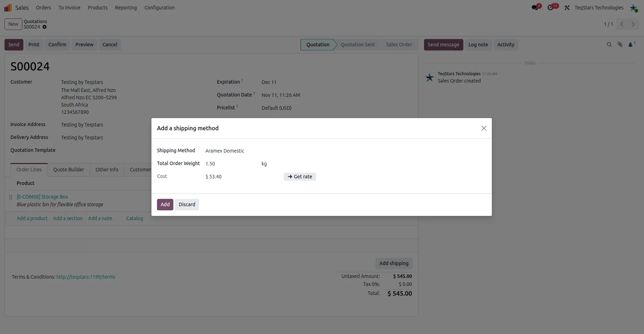644x334 pixels.
Task: Open the Catalog link
Action: click(x=134, y=218)
